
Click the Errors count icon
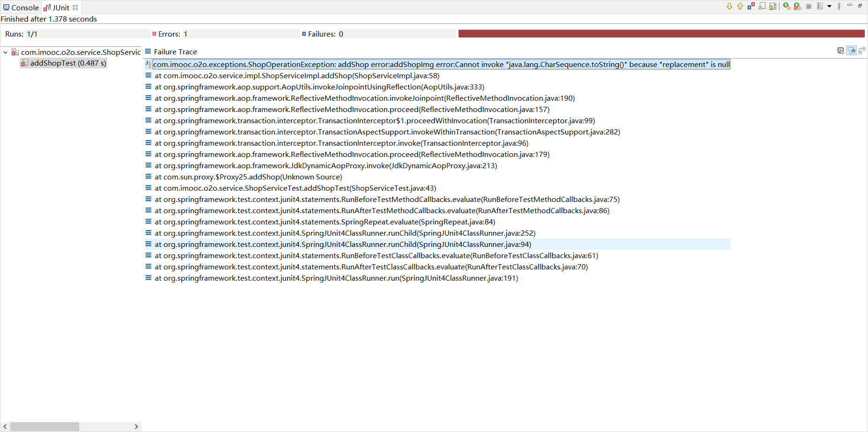154,34
